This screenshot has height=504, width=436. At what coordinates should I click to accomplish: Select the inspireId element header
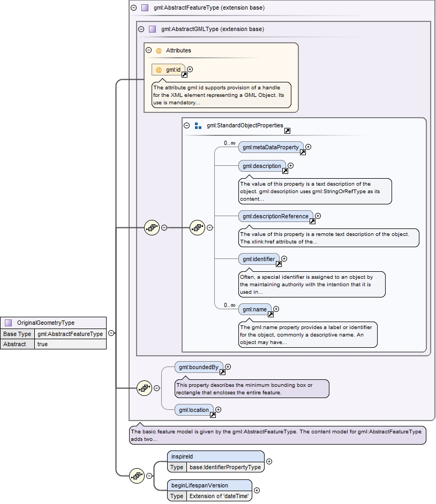click(x=215, y=456)
